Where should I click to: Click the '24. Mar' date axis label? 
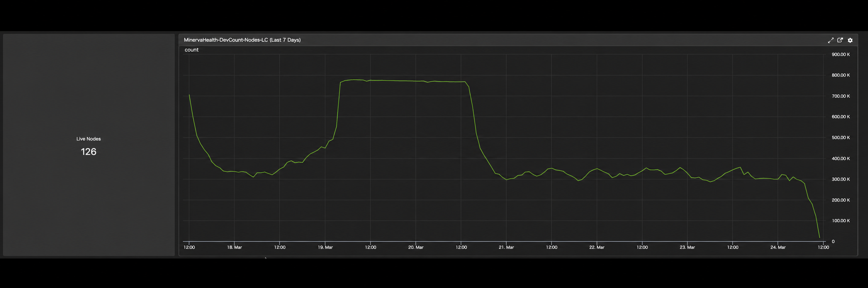pos(778,247)
